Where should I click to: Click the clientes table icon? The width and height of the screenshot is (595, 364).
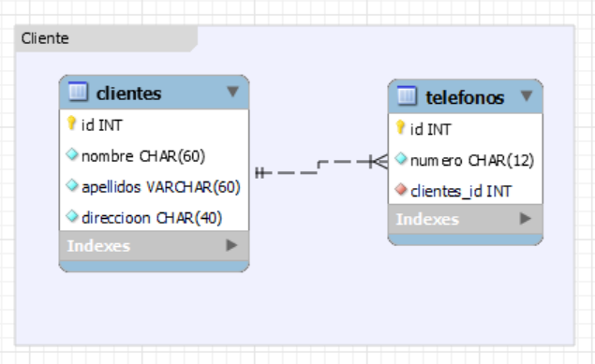(78, 92)
